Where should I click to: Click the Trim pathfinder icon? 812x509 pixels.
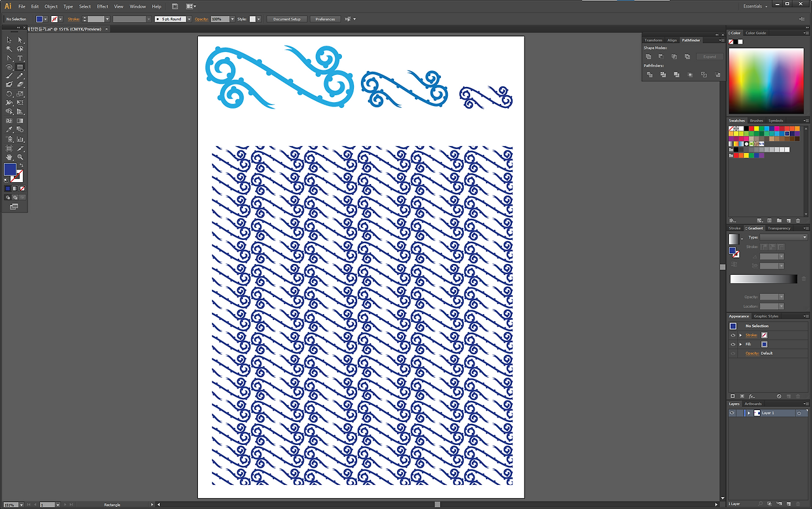pyautogui.click(x=663, y=74)
